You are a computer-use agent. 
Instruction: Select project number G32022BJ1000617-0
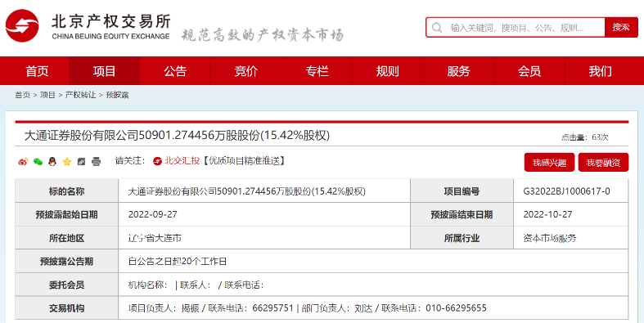[566, 191]
